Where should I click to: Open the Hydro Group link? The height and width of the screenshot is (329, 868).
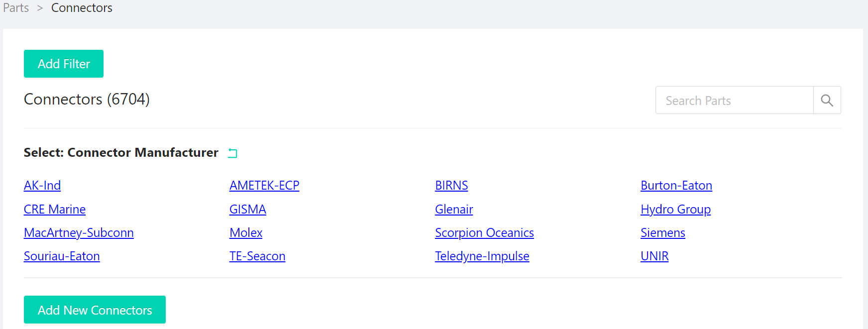tap(676, 210)
